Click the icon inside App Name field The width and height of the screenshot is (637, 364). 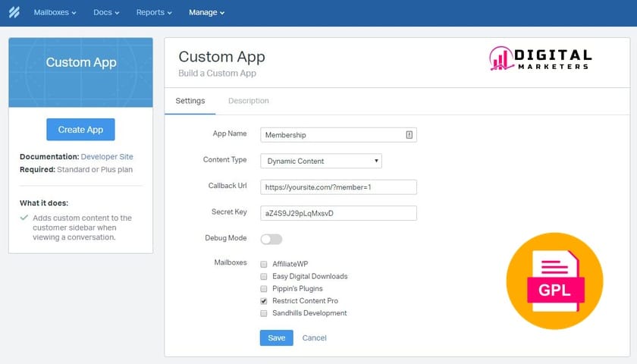[x=409, y=134]
